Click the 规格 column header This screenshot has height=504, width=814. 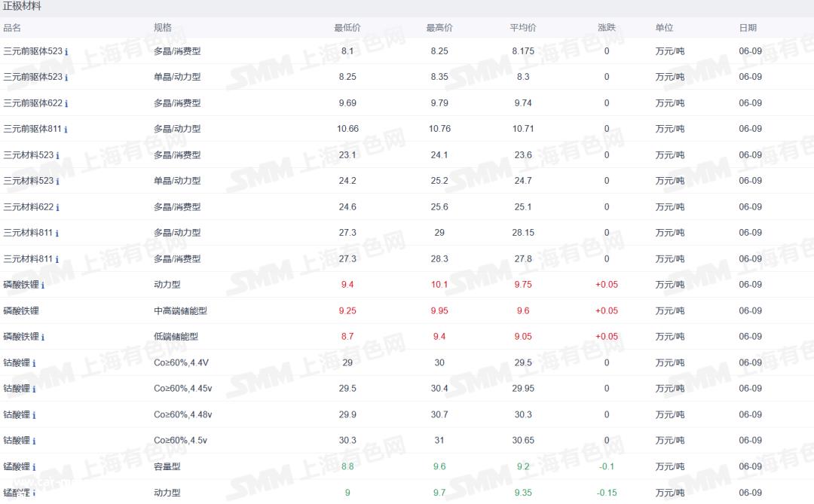coord(163,28)
